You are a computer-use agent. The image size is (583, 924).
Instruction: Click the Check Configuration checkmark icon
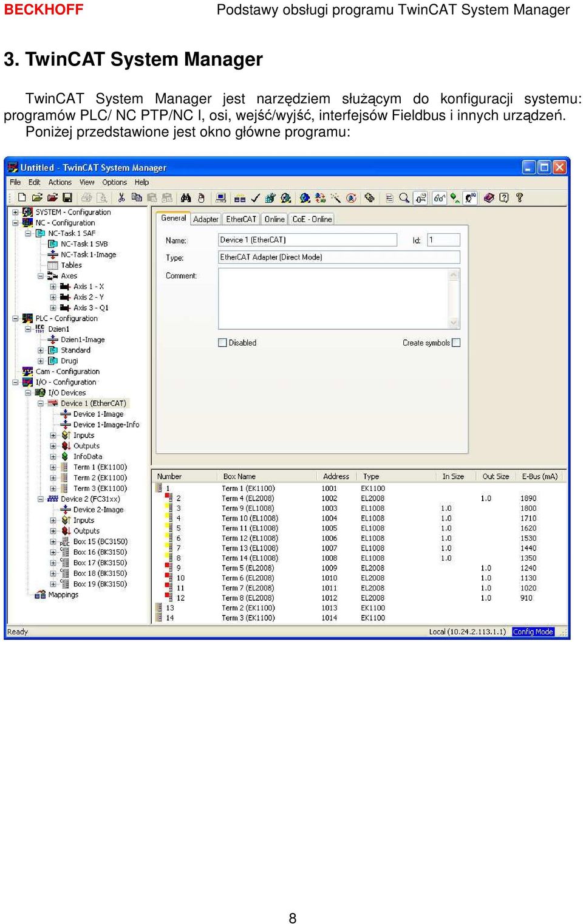255,197
